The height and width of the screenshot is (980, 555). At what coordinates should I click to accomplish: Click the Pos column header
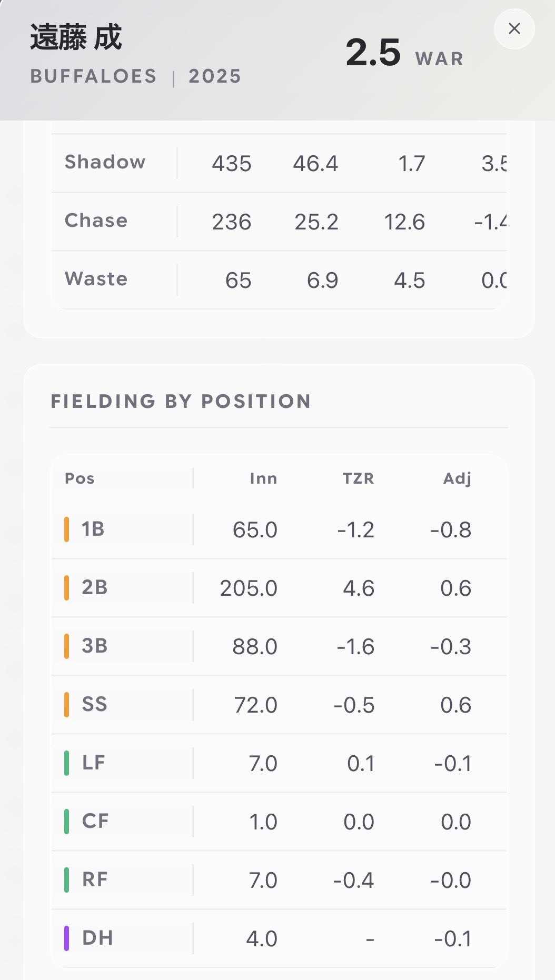(80, 478)
